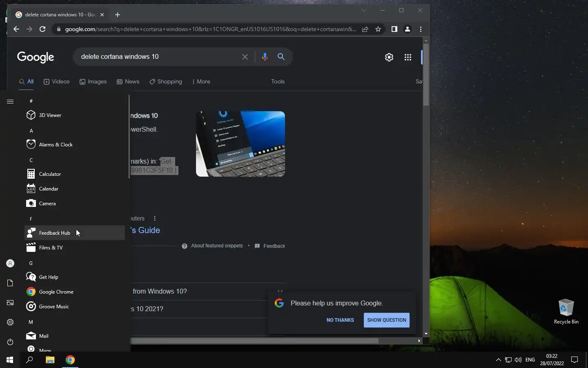Image resolution: width=588 pixels, height=368 pixels.
Task: Switch to Shopping results tab
Action: coord(165,81)
